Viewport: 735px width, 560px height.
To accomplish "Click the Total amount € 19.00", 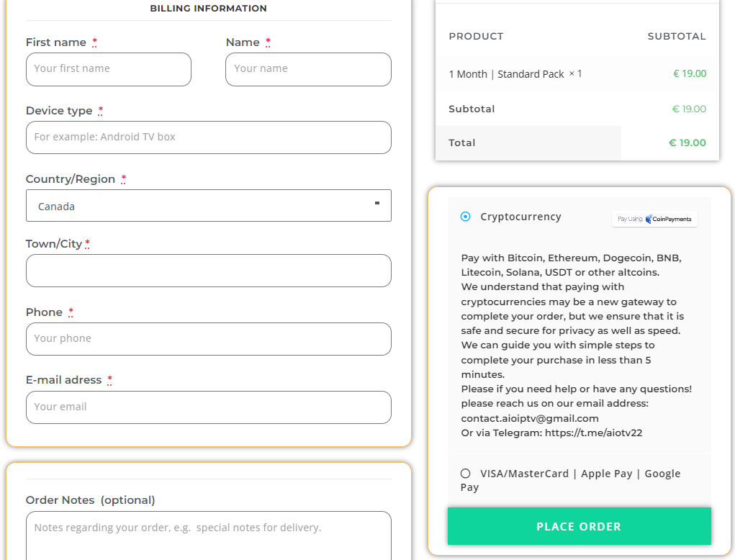I will (687, 143).
